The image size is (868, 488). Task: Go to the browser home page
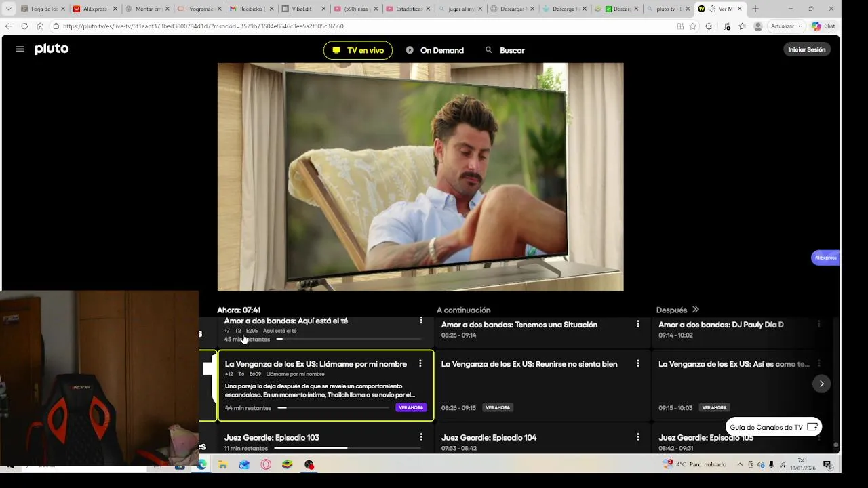click(40, 26)
